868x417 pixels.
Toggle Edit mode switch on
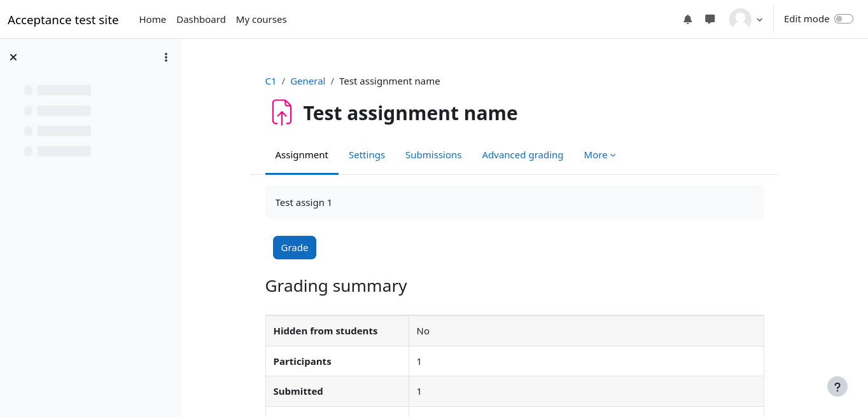pos(843,19)
